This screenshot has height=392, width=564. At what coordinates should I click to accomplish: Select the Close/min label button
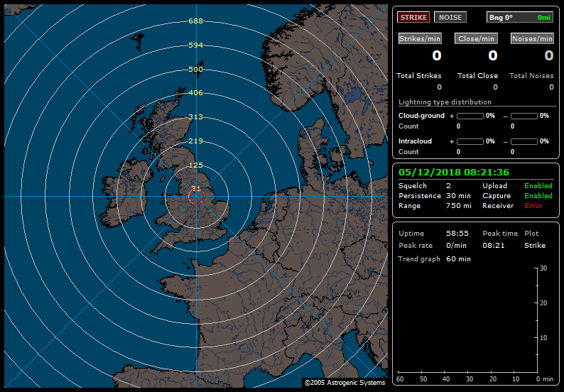pyautogui.click(x=476, y=38)
